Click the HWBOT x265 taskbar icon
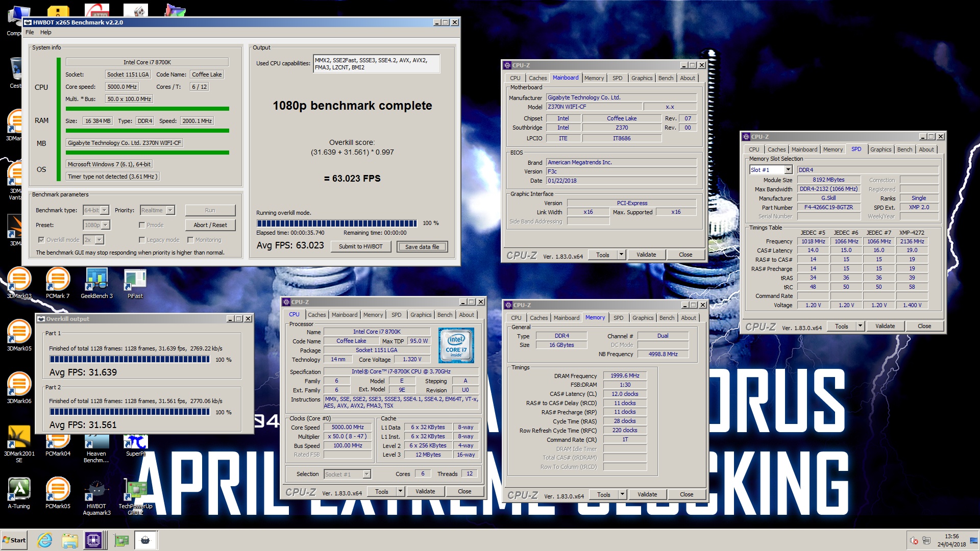 coord(145,540)
